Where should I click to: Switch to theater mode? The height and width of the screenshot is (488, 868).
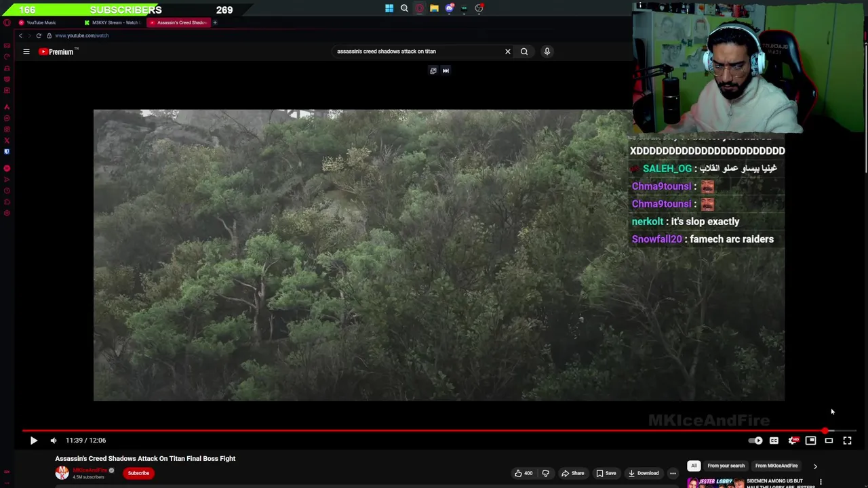point(829,441)
